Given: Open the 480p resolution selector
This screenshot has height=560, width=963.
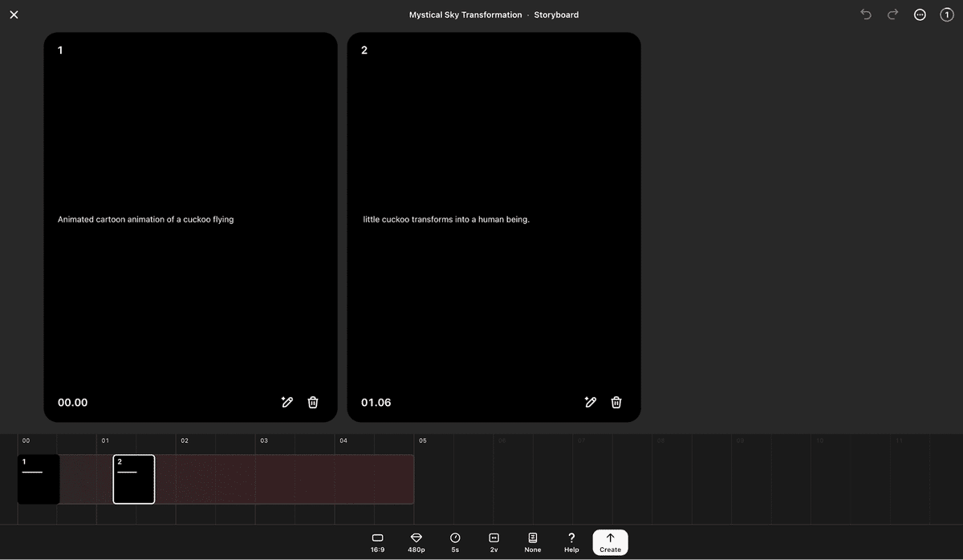Looking at the screenshot, I should coord(416,542).
